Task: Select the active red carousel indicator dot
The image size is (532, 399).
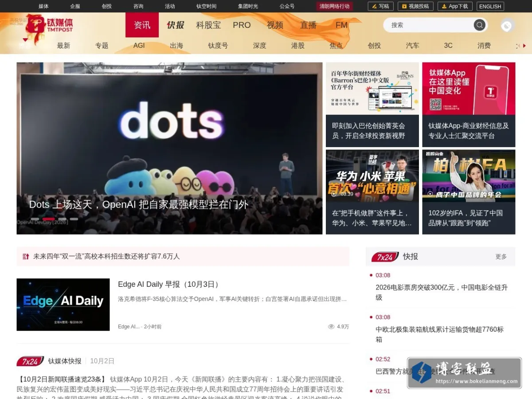Action: (49, 219)
